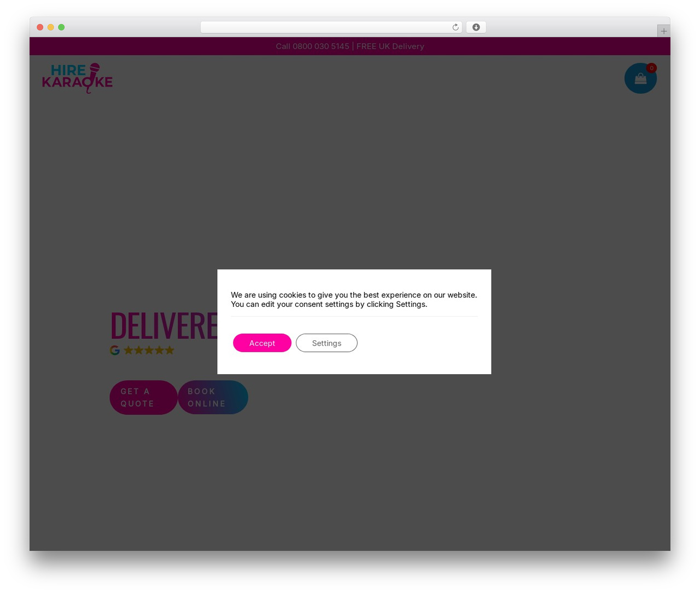Click the Book Online button

coord(213,397)
